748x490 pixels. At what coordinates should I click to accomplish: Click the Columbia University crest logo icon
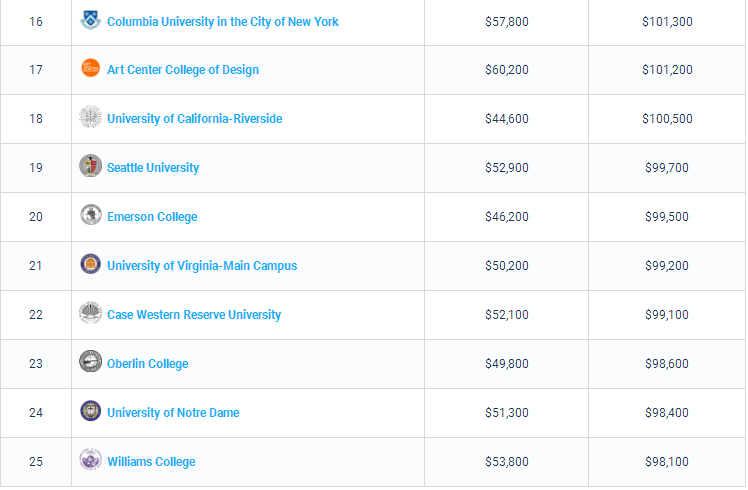click(90, 20)
